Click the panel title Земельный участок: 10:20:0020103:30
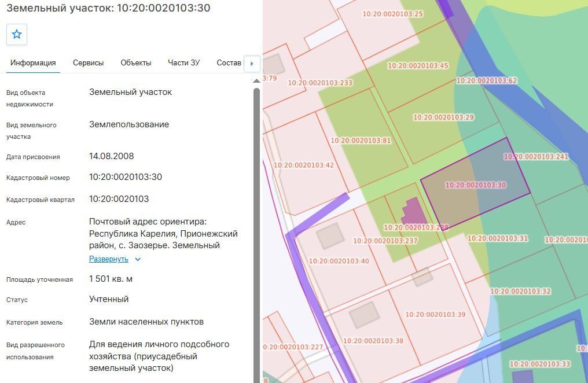 pyautogui.click(x=108, y=8)
